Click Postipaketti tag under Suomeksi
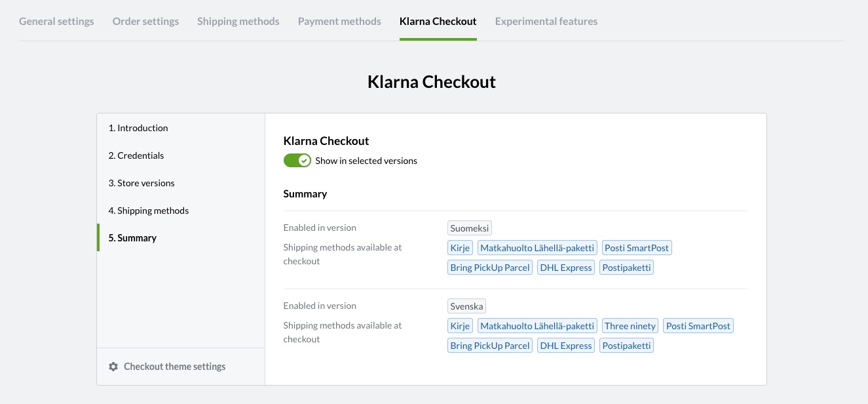 [626, 268]
